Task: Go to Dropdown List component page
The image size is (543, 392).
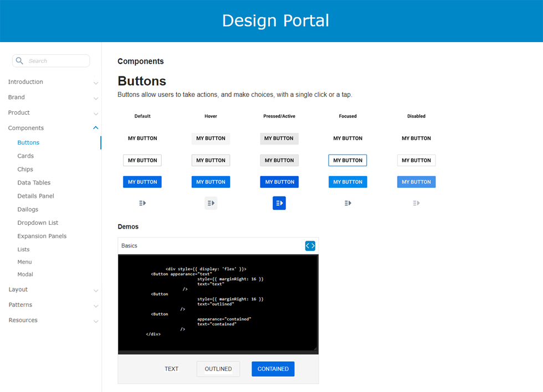Action: [38, 223]
